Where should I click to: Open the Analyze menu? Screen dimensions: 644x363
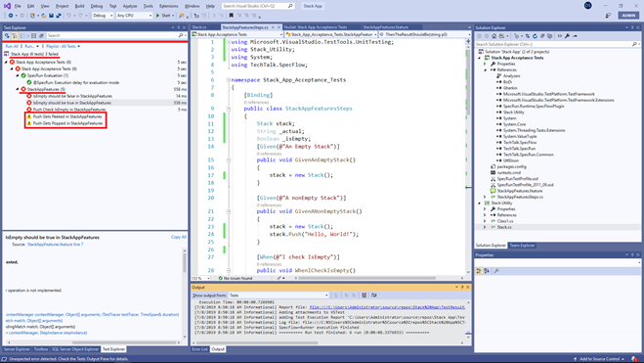130,6
